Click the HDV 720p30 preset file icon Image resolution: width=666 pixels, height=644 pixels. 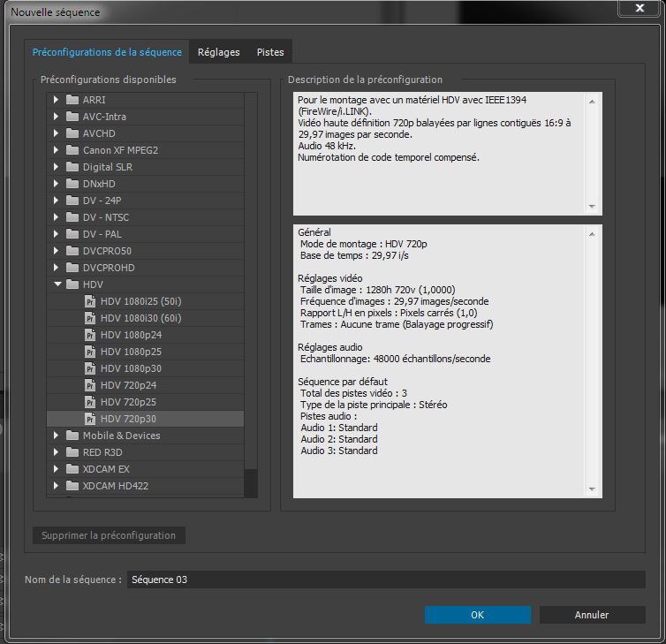(90, 419)
